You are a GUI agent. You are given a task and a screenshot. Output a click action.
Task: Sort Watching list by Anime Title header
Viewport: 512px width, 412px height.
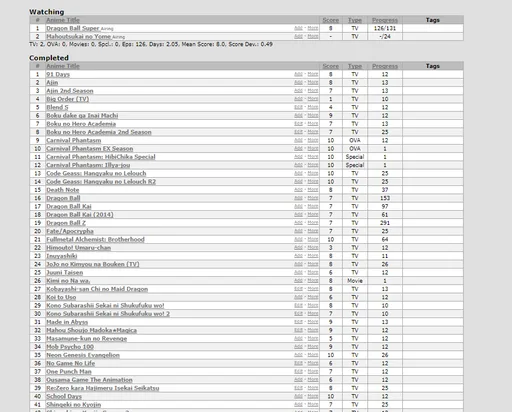click(63, 20)
